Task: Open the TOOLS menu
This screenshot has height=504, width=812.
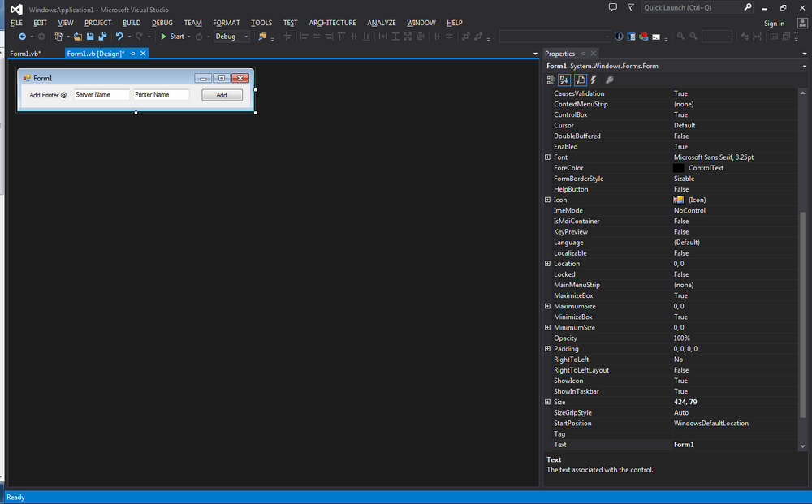Action: 261,23
